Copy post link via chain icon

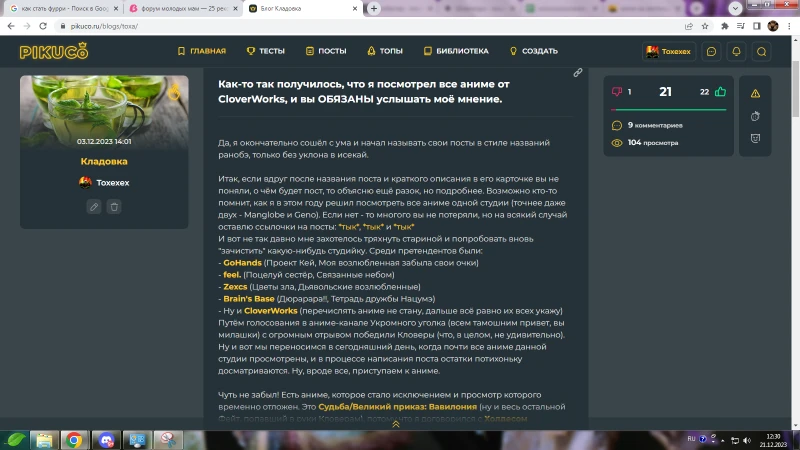point(578,73)
